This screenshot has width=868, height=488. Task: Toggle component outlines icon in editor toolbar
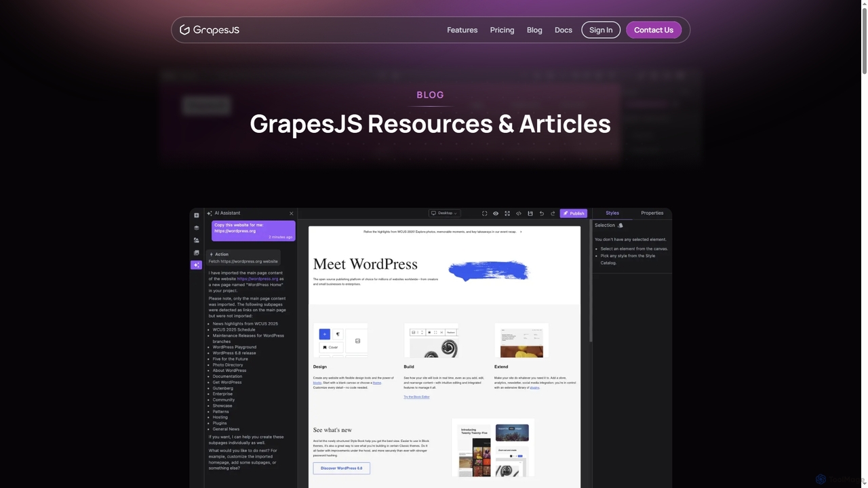click(x=484, y=213)
